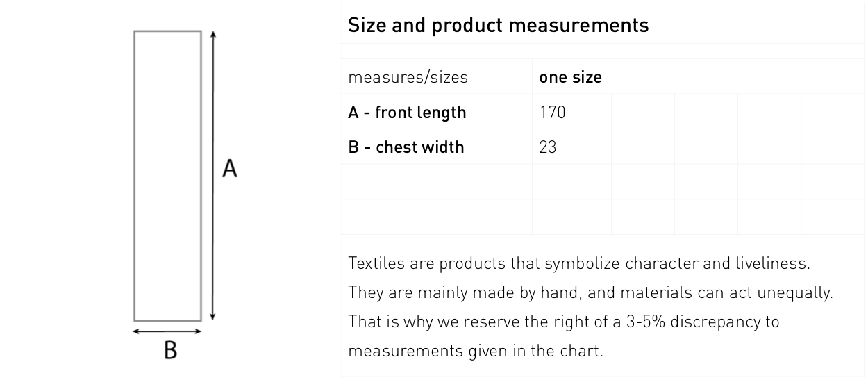This screenshot has width=868, height=380.
Task: Click the empty cell right of 170
Action: [x=642, y=112]
